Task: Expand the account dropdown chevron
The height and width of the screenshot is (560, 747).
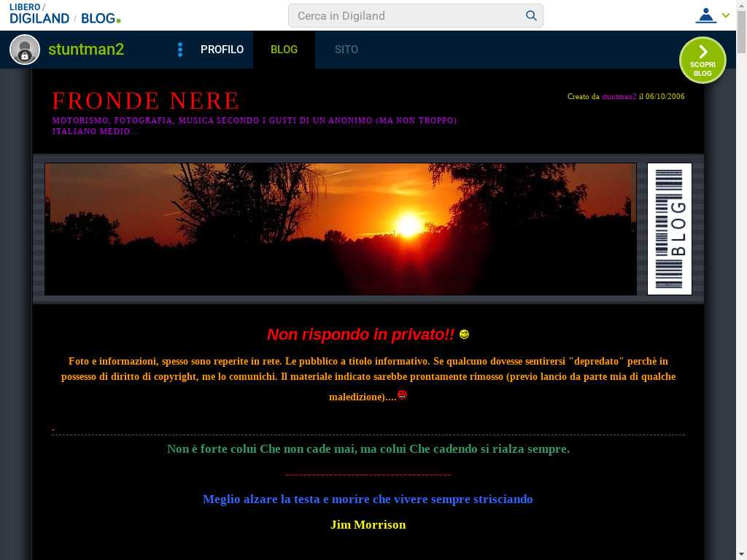Action: pos(726,15)
